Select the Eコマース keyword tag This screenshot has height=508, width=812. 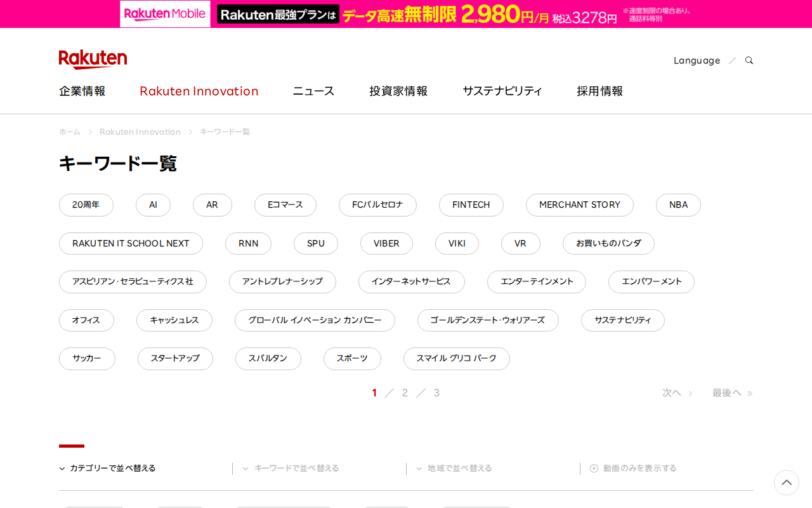pyautogui.click(x=285, y=205)
